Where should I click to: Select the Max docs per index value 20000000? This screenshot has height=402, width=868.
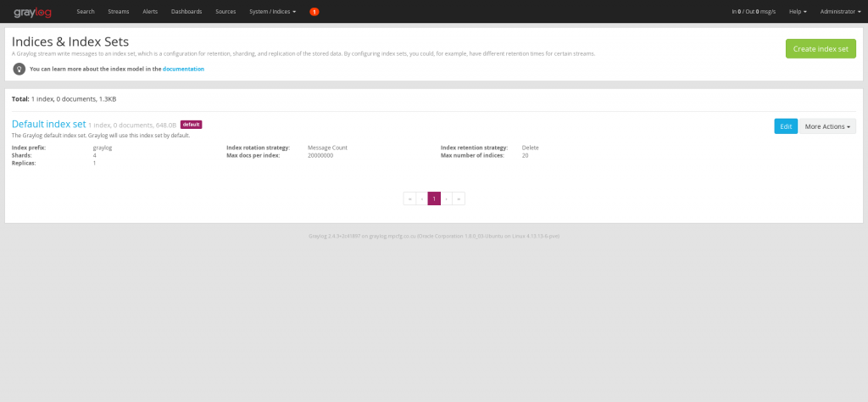[x=320, y=155]
